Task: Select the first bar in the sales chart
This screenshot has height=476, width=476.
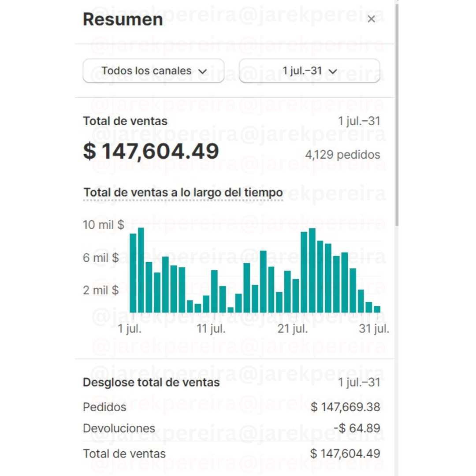Action: pos(133,272)
